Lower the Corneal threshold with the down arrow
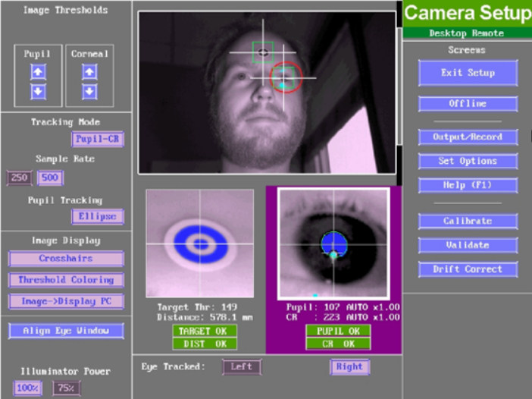This screenshot has height=399, width=532. click(89, 92)
